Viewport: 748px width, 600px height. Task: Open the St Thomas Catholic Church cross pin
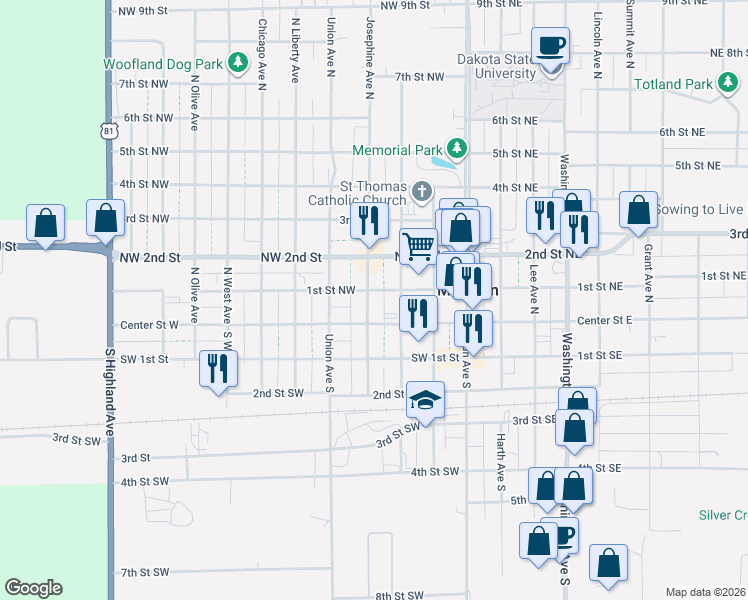pos(421,192)
